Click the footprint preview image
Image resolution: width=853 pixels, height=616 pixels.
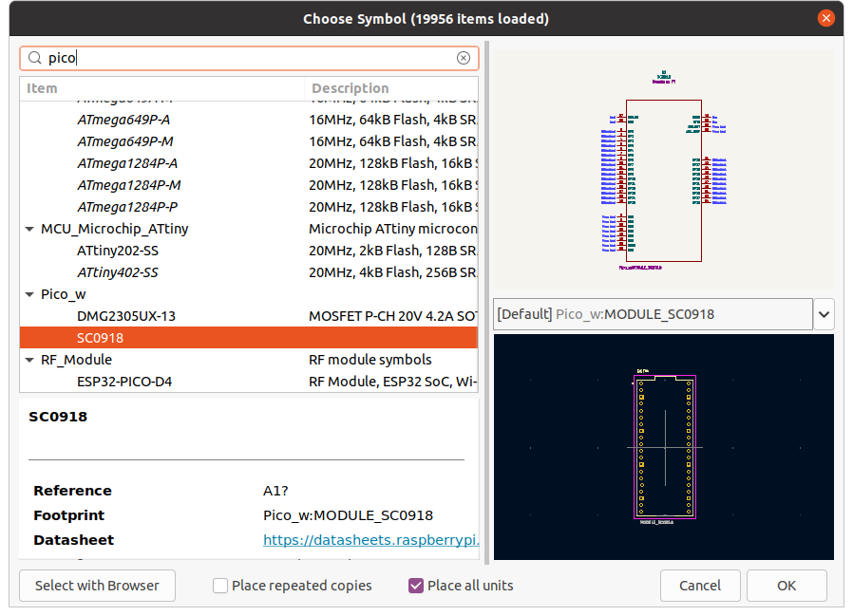click(664, 447)
